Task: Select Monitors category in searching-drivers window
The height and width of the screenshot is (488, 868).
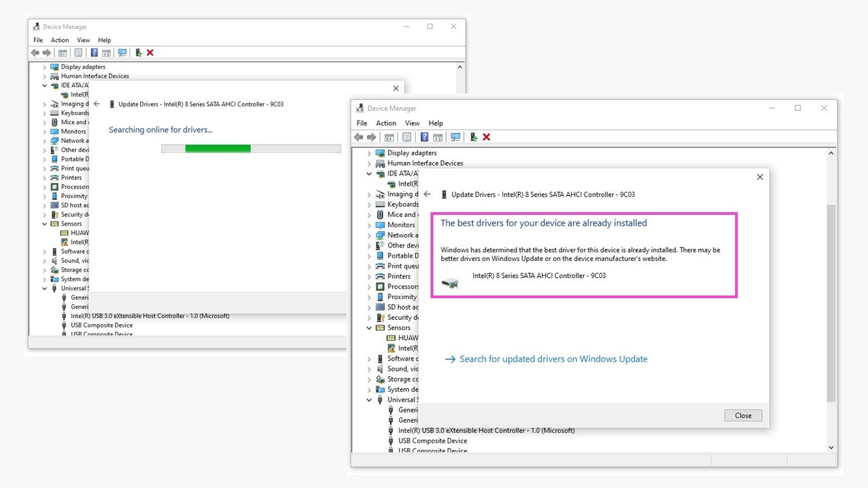Action: [x=73, y=131]
